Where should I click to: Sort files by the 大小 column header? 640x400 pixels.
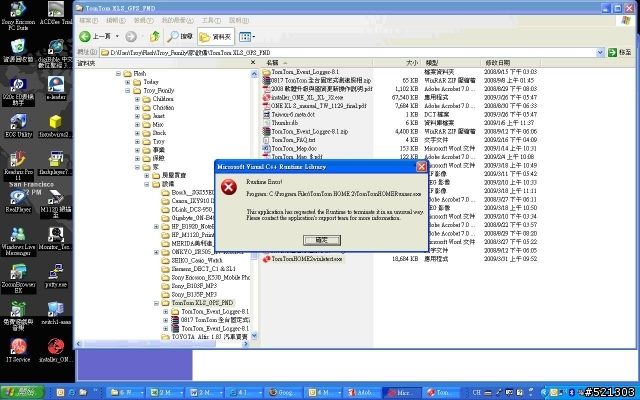point(396,63)
